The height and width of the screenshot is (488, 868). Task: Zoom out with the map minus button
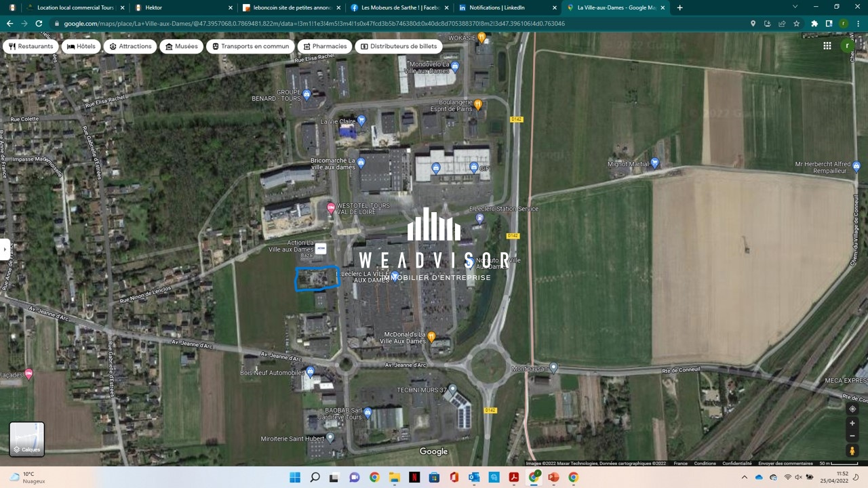pos(852,436)
